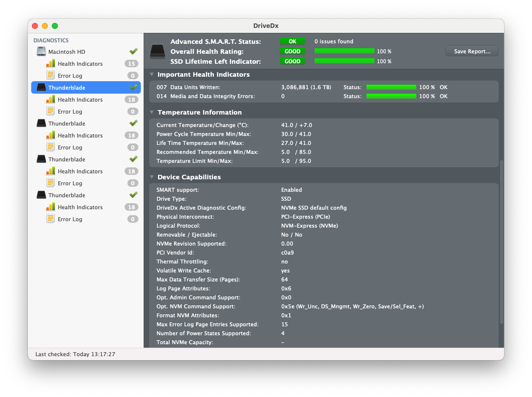The image size is (532, 397).
Task: Click bar-chart icon under the last Thunderblade
Action: pyautogui.click(x=50, y=207)
